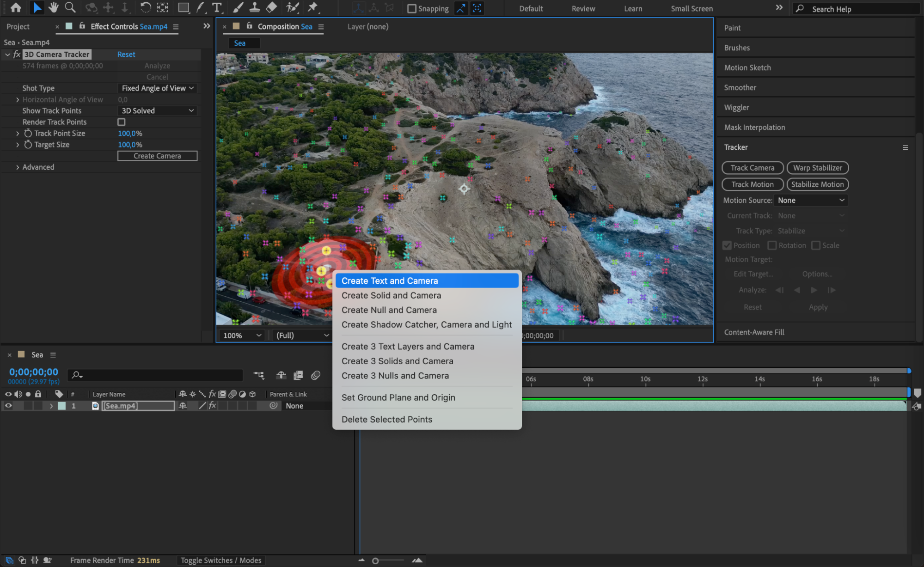Open Show Track Points dropdown
924x567 pixels.
coord(157,111)
